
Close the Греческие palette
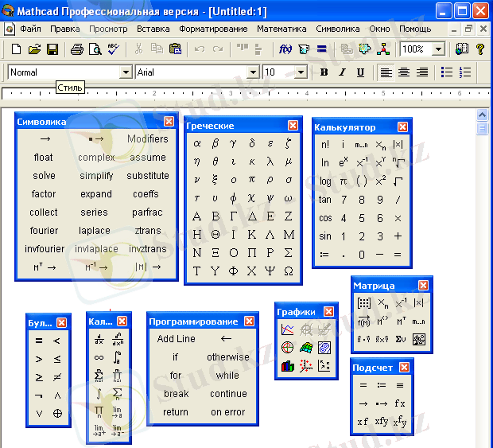[x=293, y=126]
